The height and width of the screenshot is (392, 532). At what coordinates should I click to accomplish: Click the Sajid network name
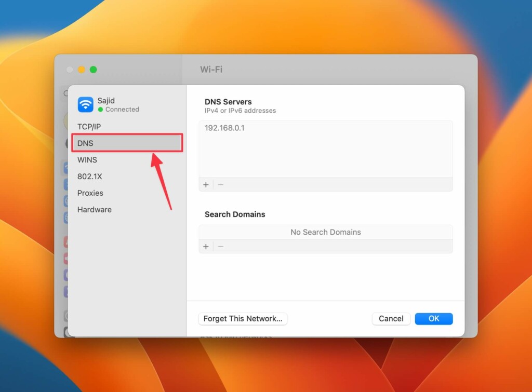(106, 101)
